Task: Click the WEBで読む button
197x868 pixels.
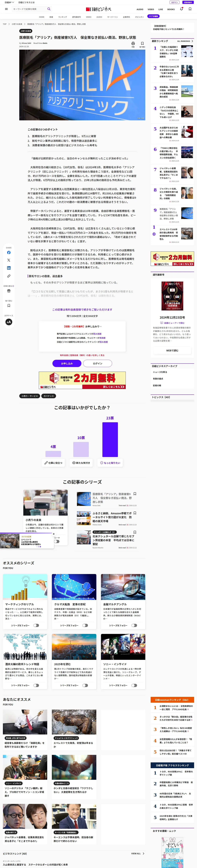Action: point(172,350)
